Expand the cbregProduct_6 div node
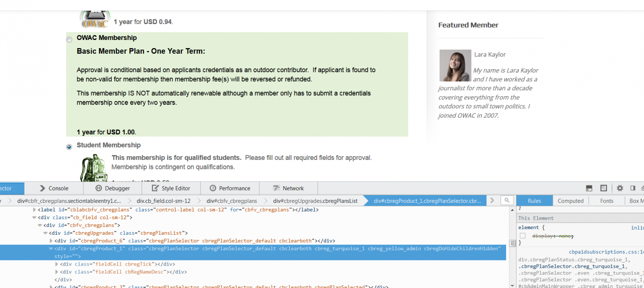This screenshot has width=644, height=288. 52,241
